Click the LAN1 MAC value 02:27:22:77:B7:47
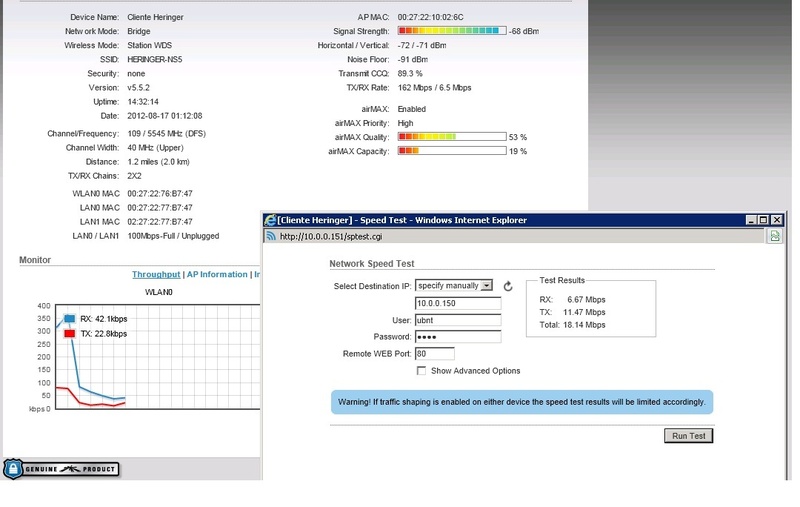Image resolution: width=800 pixels, height=507 pixels. pos(160,222)
